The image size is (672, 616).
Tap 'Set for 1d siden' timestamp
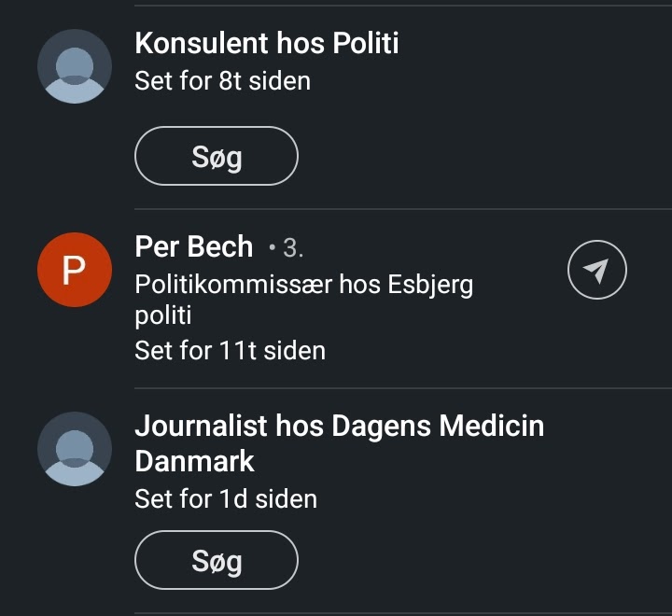[226, 498]
